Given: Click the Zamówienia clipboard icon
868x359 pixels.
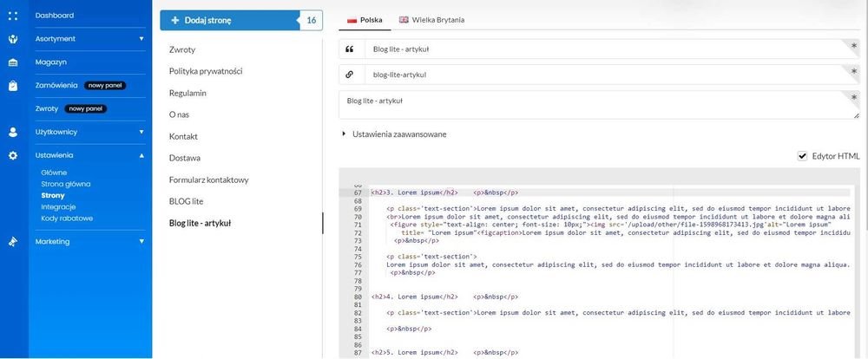Looking at the screenshot, I should click(x=13, y=86).
